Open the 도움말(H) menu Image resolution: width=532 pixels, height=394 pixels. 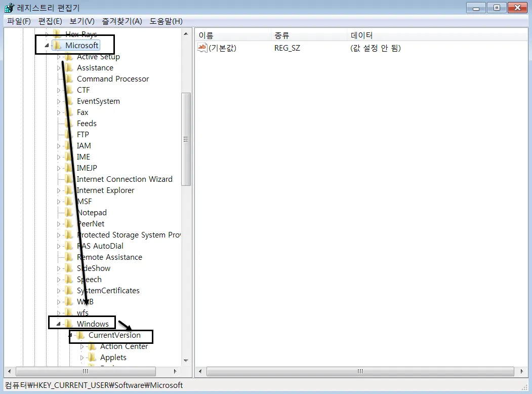[x=166, y=21]
